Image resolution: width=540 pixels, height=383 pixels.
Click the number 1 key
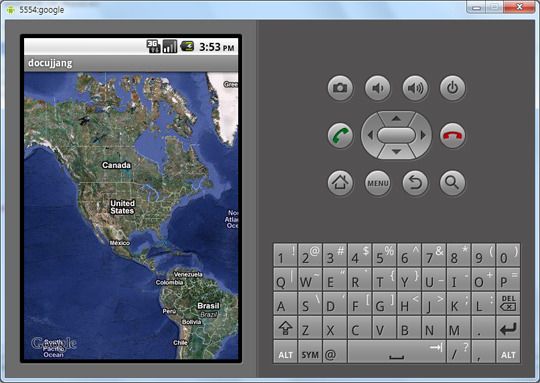click(285, 255)
